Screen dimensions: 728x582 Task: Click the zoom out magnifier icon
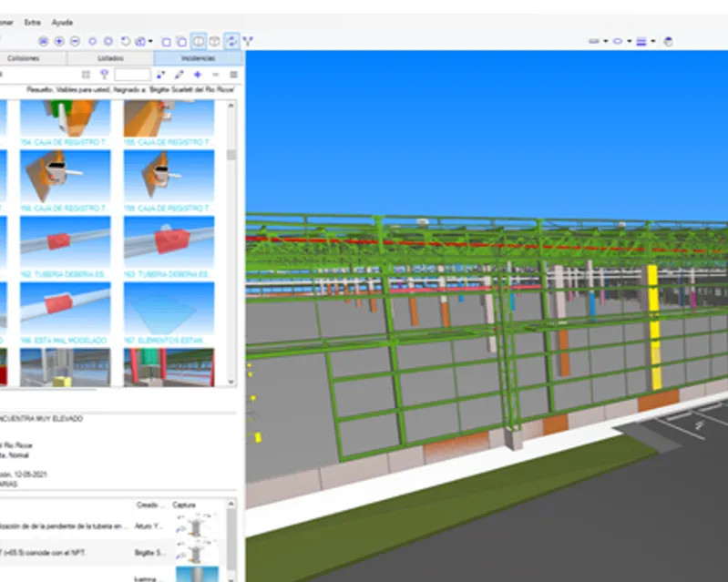tap(75, 41)
